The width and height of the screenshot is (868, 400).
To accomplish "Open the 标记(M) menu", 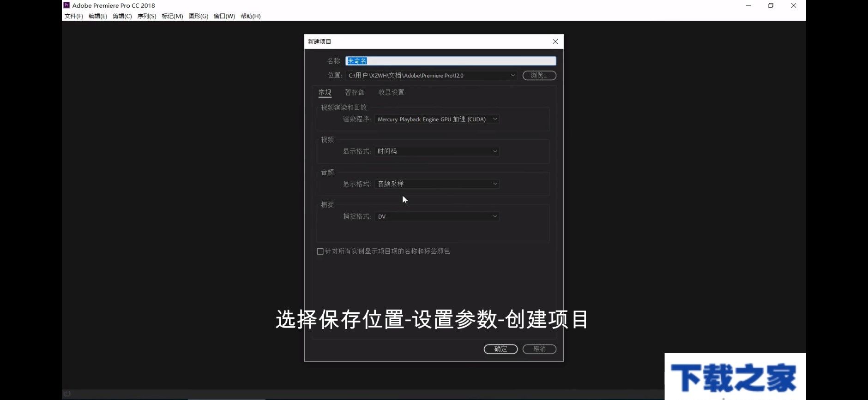I will (172, 16).
